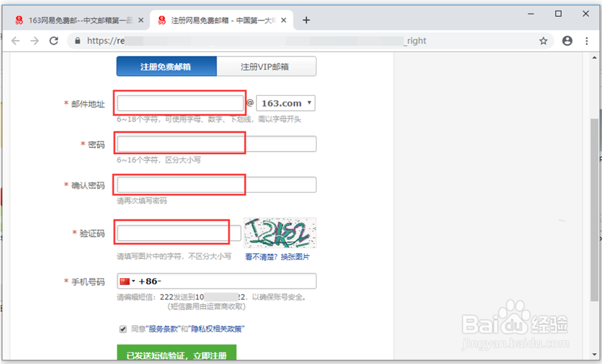Click the 手机号码 input field
602x364 pixels.
(x=217, y=281)
